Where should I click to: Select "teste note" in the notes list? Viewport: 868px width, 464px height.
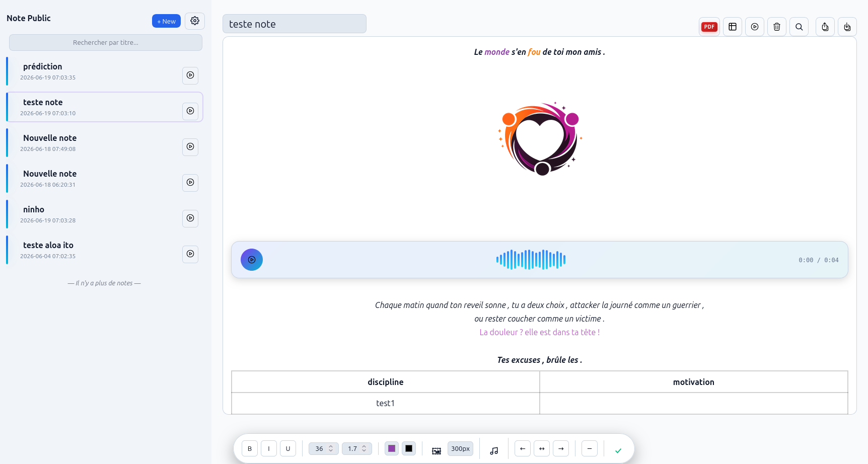tap(105, 107)
